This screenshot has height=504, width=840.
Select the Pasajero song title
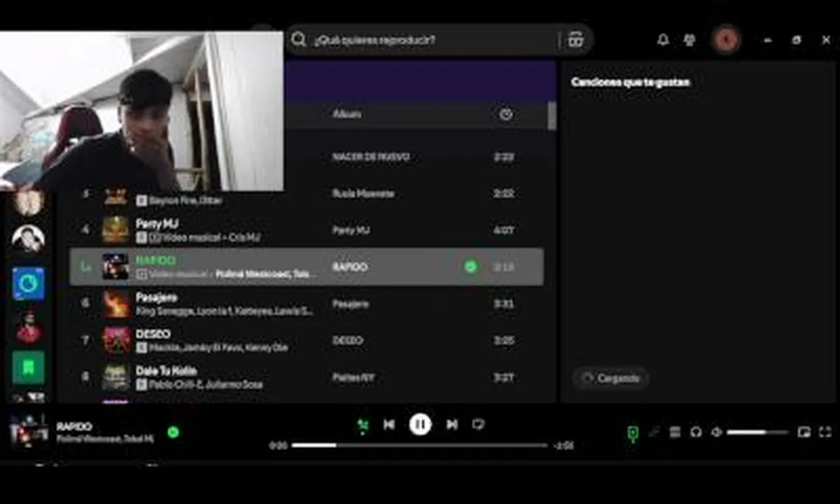point(155,297)
